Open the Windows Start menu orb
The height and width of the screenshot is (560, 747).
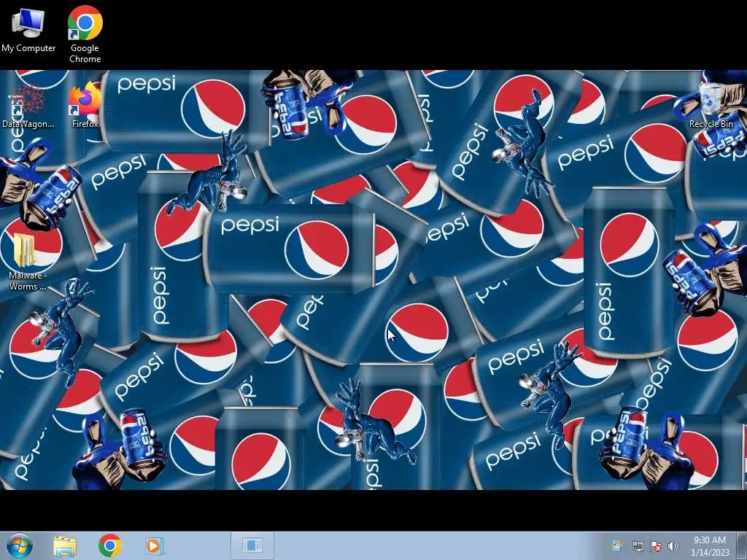point(20,545)
